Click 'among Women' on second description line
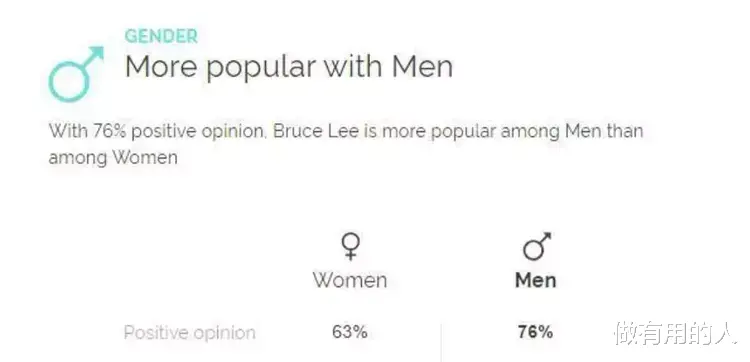750x362 pixels. point(113,157)
